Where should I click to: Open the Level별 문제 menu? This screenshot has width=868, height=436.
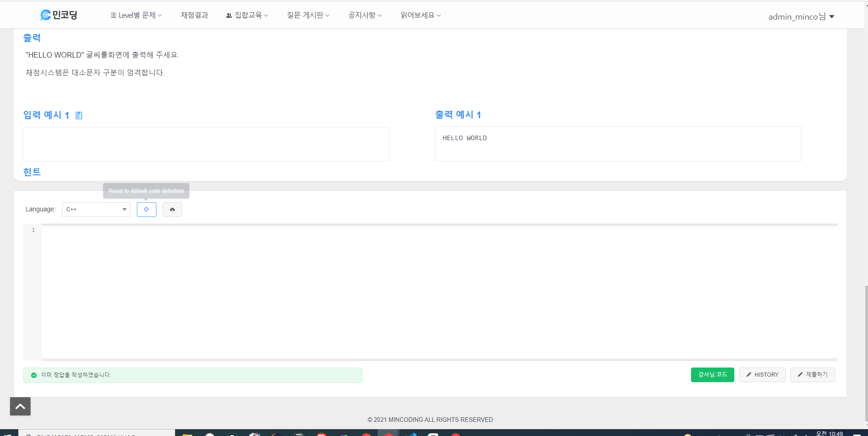pos(136,15)
